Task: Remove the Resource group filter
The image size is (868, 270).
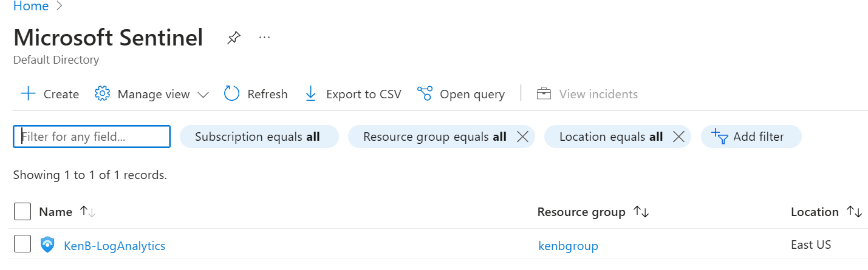Action: click(x=522, y=137)
